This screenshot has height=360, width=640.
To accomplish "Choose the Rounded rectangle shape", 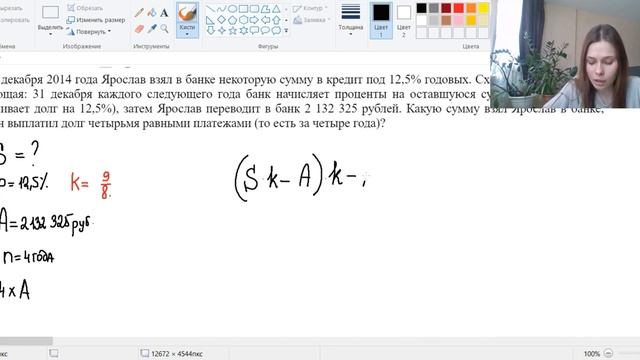I will (x=254, y=9).
